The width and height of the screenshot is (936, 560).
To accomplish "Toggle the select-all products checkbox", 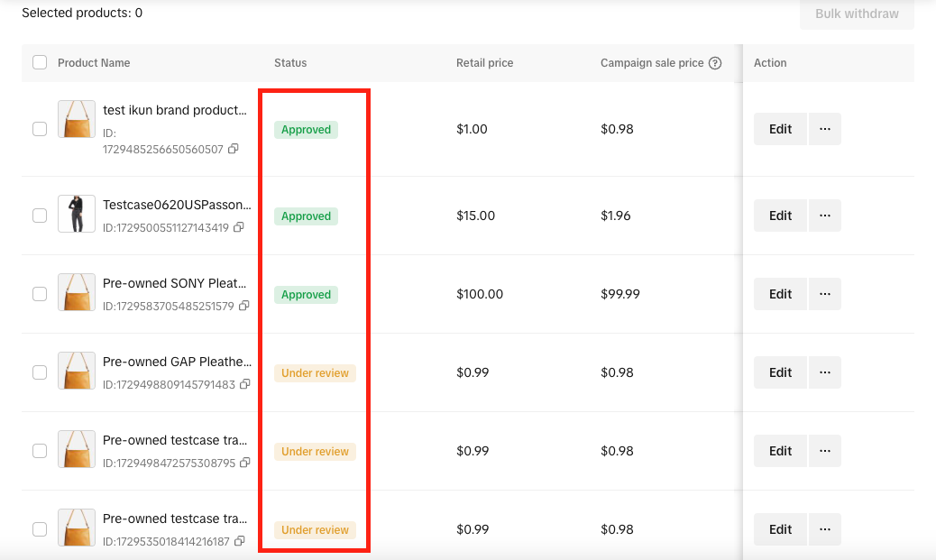I will coord(40,62).
